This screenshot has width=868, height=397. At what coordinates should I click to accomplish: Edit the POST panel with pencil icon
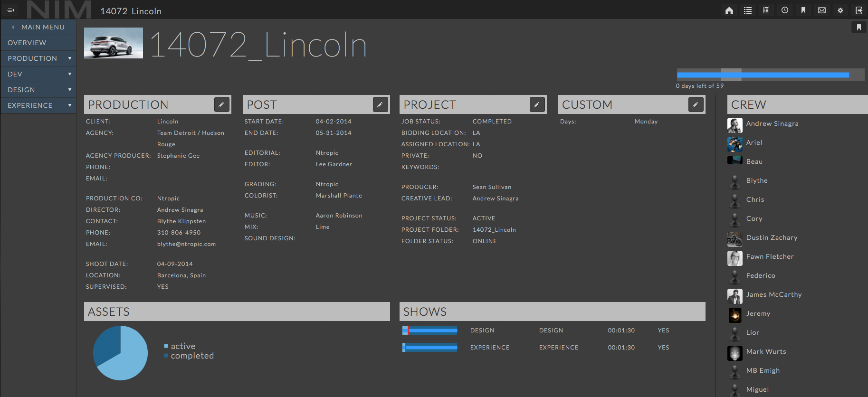coord(380,104)
